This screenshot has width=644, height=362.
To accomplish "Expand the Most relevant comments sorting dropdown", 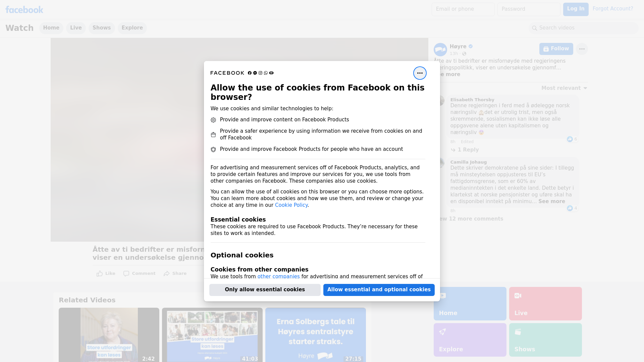I will point(564,88).
